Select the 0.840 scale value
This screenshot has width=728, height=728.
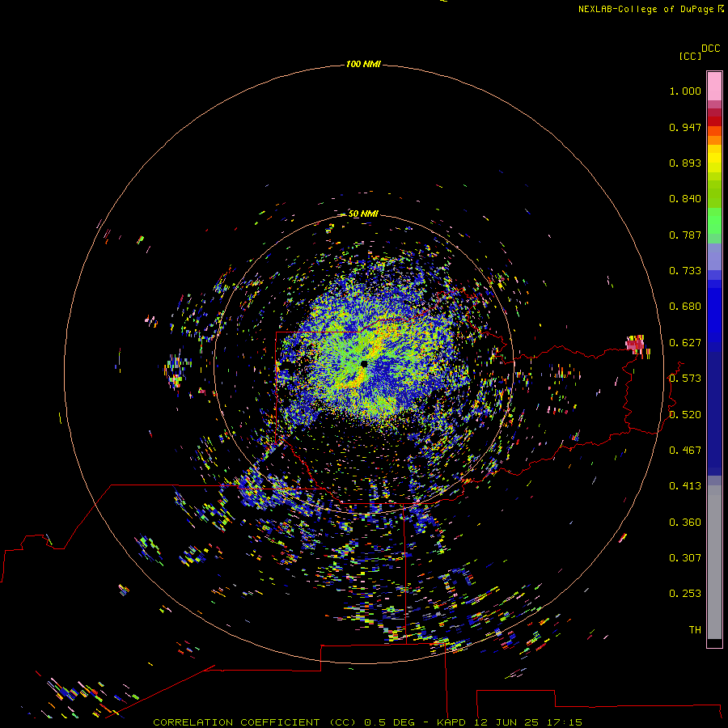point(685,199)
